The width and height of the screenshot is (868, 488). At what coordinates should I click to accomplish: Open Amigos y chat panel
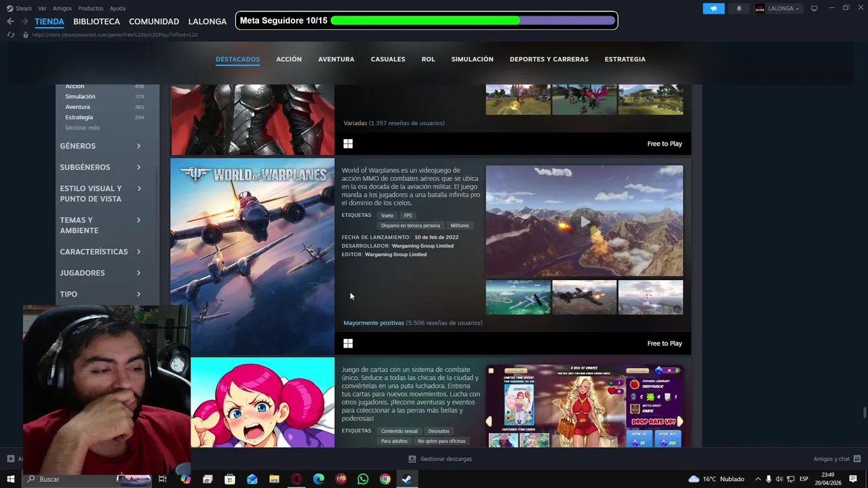(x=837, y=459)
